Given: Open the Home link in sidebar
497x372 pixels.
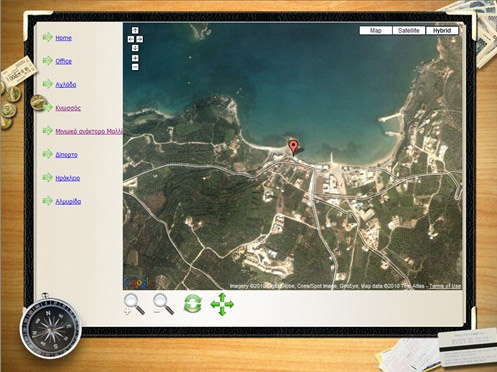Looking at the screenshot, I should (63, 38).
